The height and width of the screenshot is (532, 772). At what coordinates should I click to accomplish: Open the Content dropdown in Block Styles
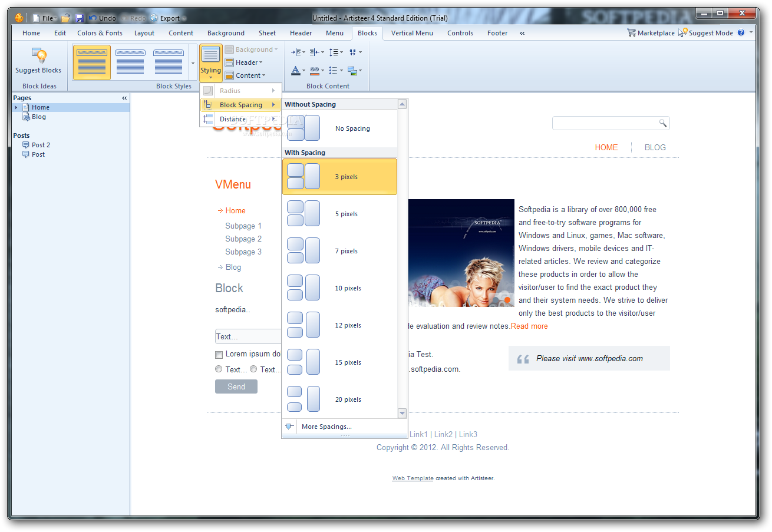245,75
